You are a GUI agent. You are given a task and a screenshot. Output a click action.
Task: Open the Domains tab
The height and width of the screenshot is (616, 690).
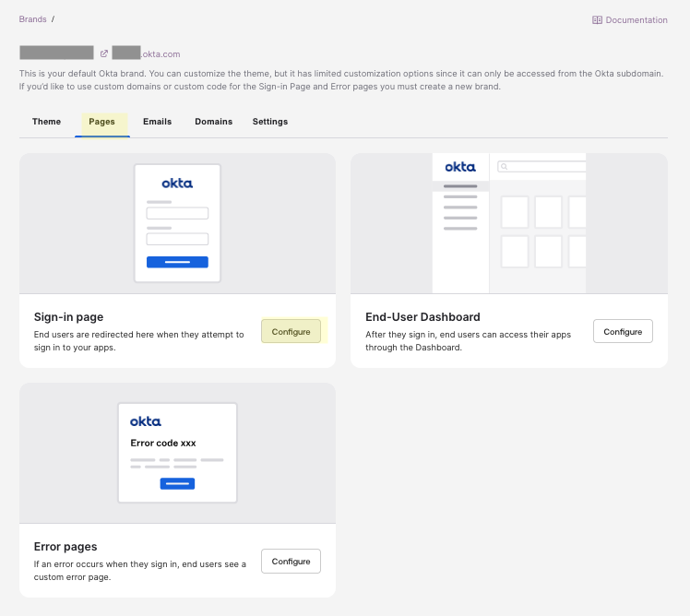[x=213, y=122]
